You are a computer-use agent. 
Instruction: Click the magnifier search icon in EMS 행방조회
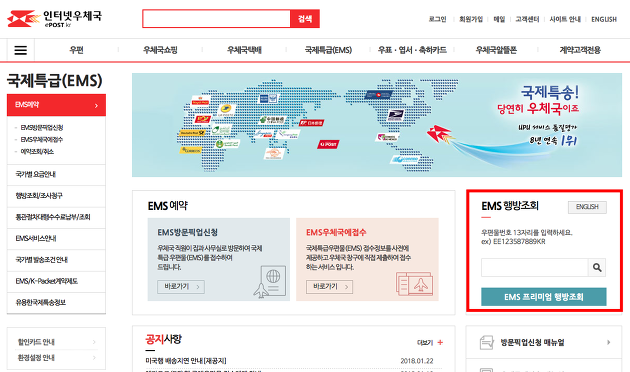[597, 268]
